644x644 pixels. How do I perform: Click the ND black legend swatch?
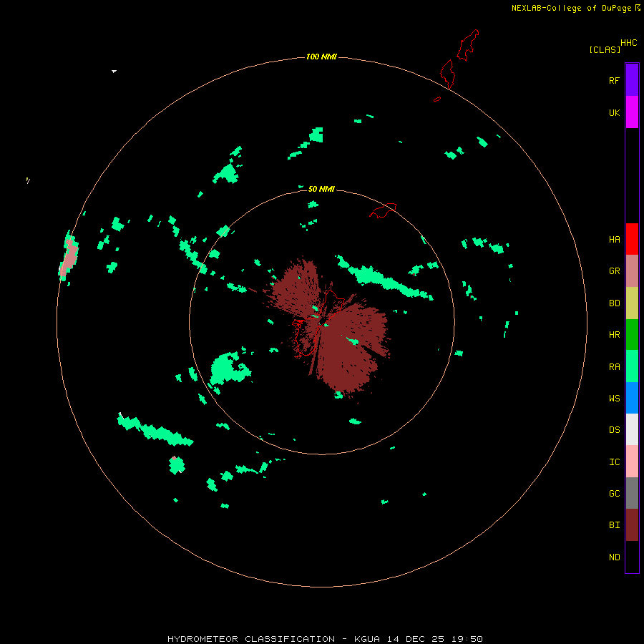pyautogui.click(x=632, y=557)
